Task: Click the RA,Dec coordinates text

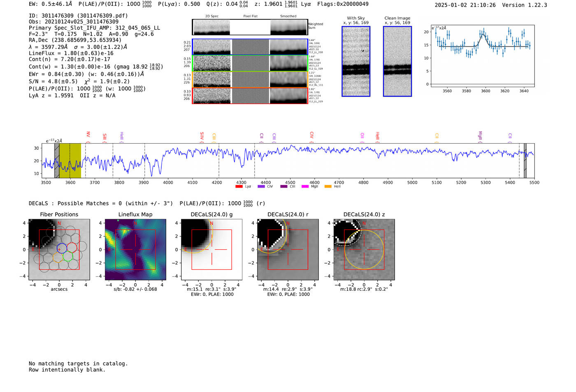Action: 75,40
